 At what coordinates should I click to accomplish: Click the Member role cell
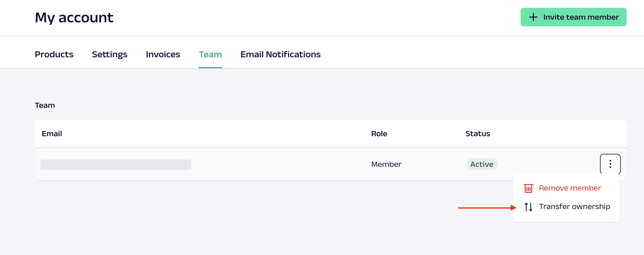tap(386, 164)
